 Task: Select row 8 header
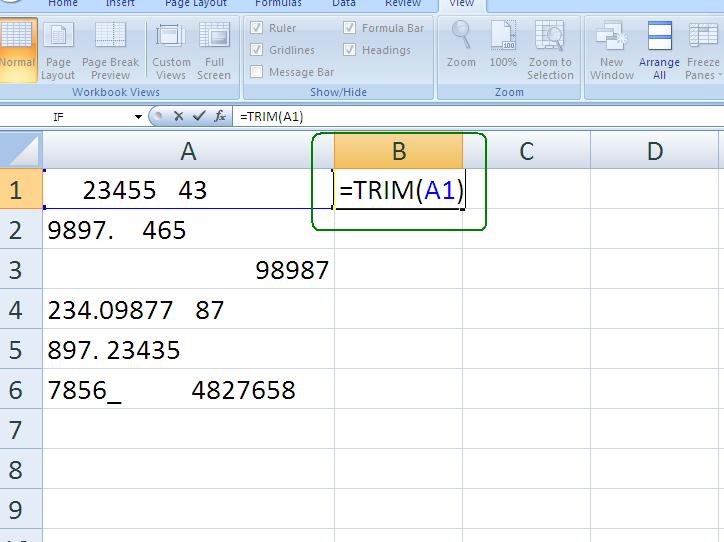21,469
